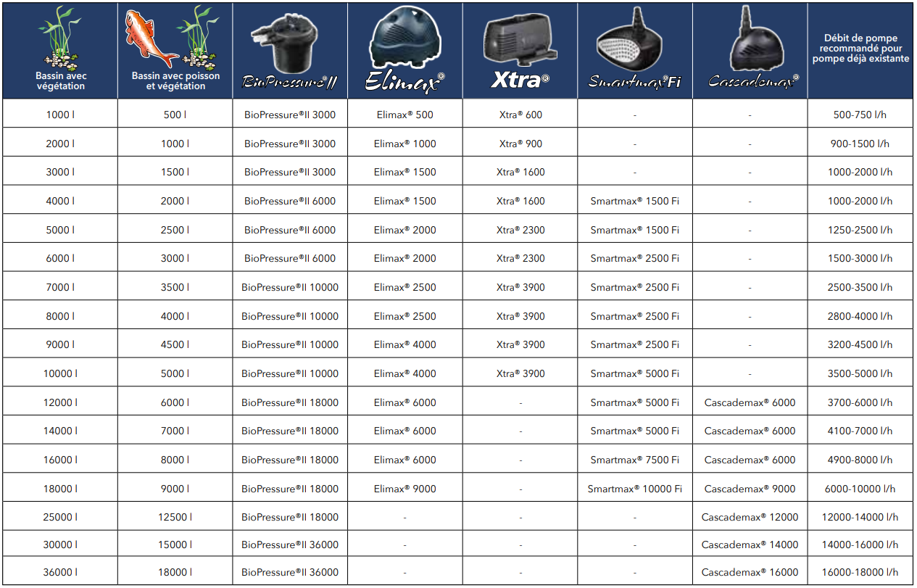Select the "Cascademax® 9000" cell

point(750,489)
